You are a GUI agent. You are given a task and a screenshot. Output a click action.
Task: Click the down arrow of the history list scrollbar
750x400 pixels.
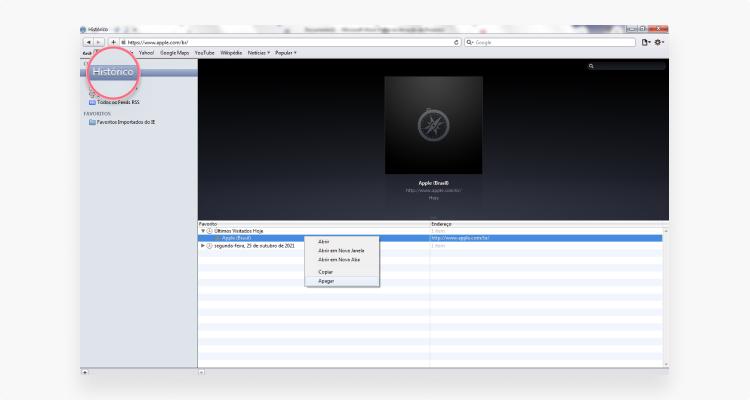coord(666,365)
